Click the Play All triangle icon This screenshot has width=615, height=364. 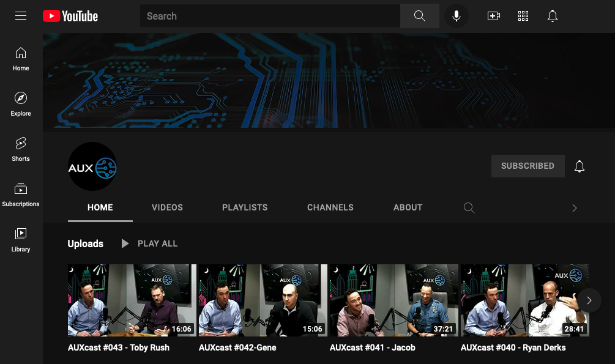[125, 243]
